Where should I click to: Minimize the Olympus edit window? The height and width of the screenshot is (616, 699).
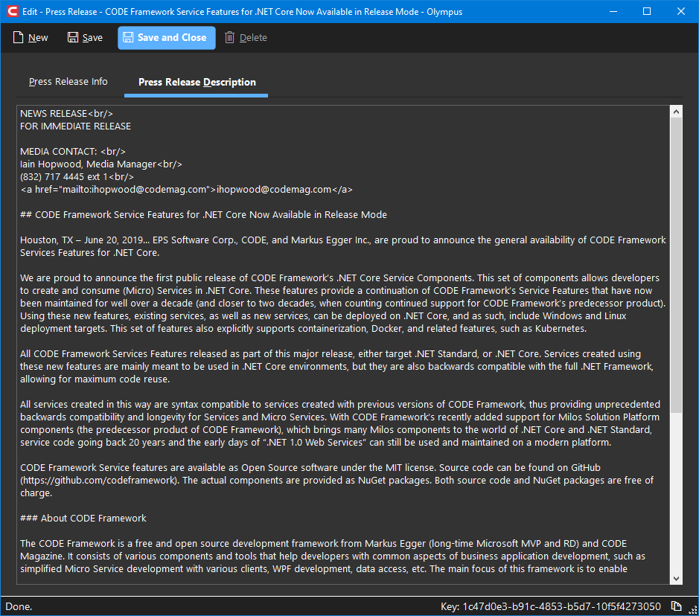coord(613,12)
